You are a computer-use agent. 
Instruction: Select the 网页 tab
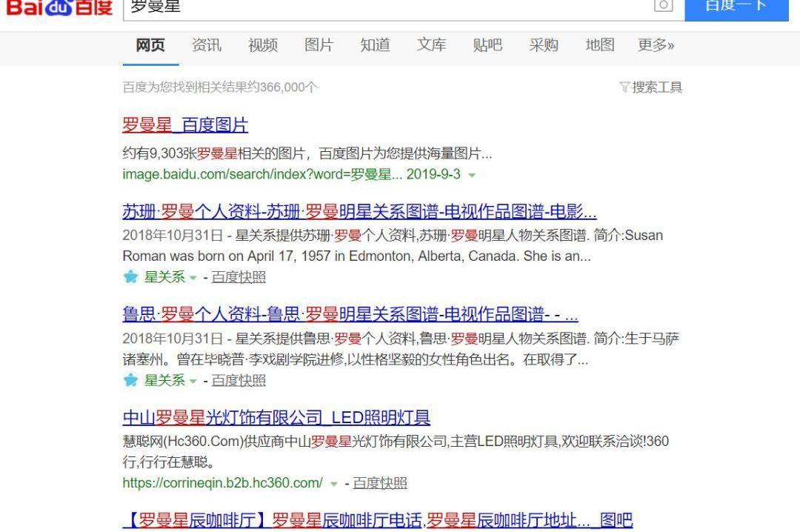pos(150,45)
